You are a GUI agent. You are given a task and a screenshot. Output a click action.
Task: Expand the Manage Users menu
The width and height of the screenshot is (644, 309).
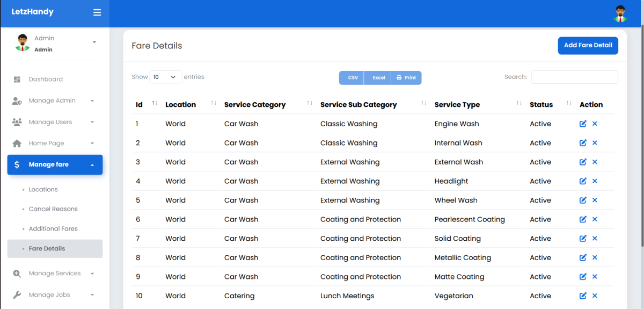point(55,122)
